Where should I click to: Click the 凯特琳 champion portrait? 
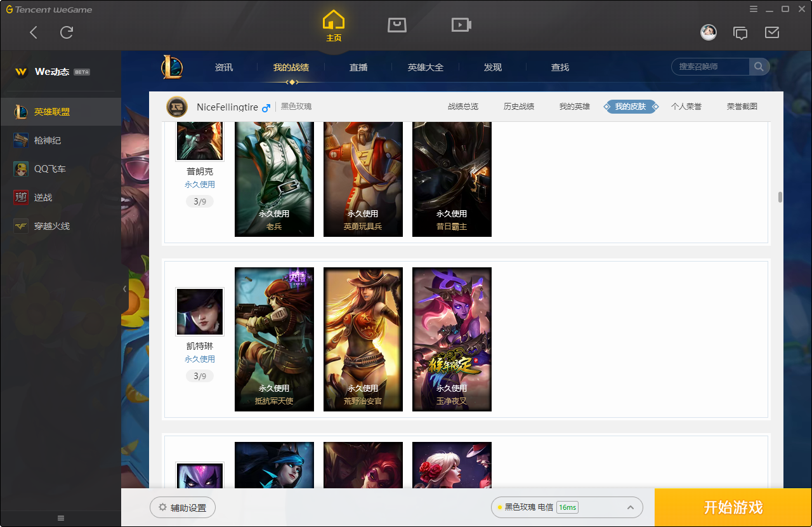click(x=200, y=312)
